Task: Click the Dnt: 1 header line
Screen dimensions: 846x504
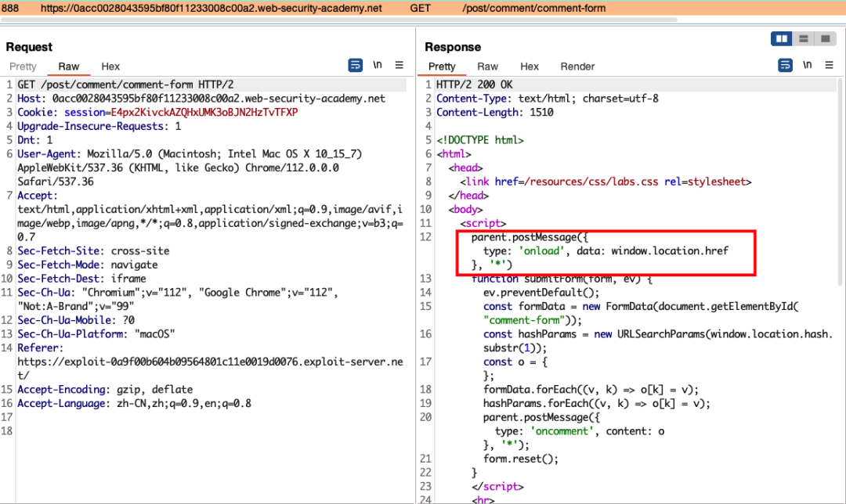Action: (35, 140)
